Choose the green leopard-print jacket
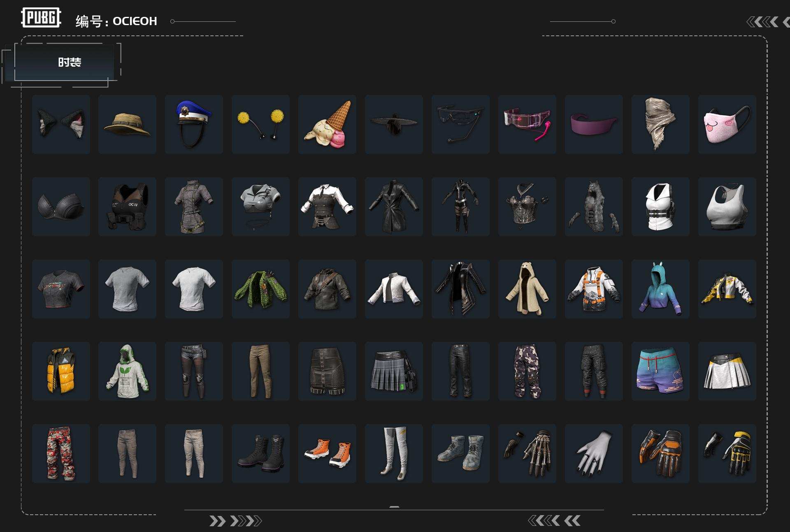 pos(260,289)
